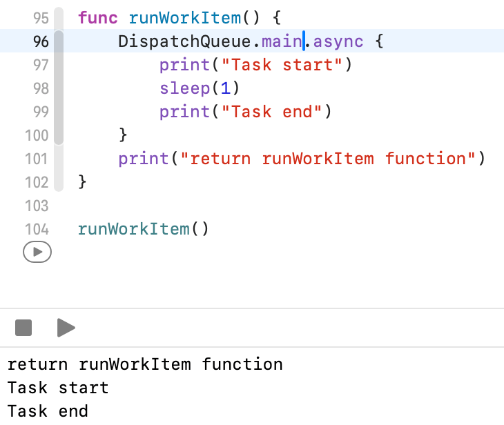Click the "Task start" string literal
The image size is (504, 425).
coord(286,65)
